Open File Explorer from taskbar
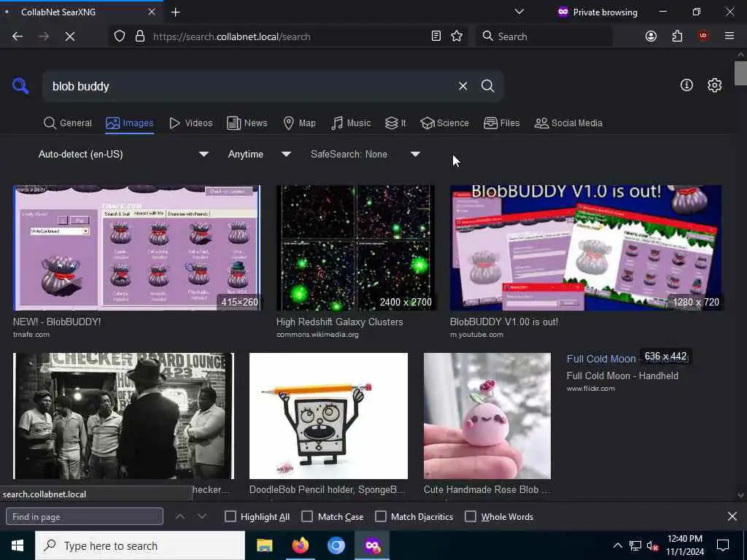Image resolution: width=747 pixels, height=560 pixels. [264, 545]
